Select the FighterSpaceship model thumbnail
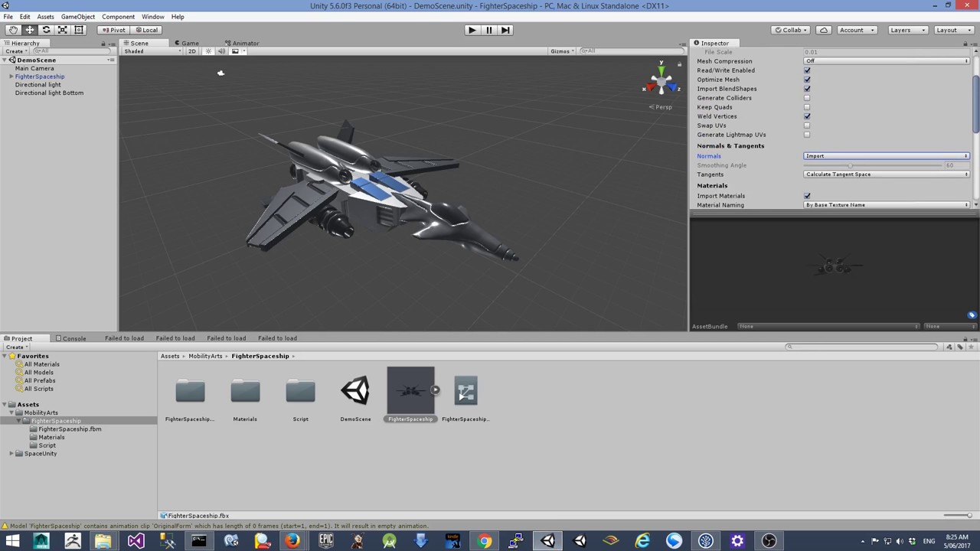The width and height of the screenshot is (980, 551). [x=410, y=390]
